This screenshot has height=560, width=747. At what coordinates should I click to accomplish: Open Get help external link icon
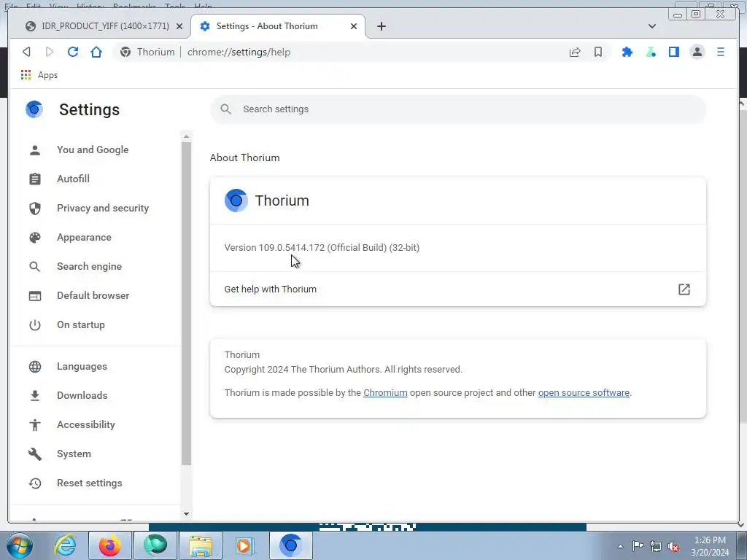point(684,289)
